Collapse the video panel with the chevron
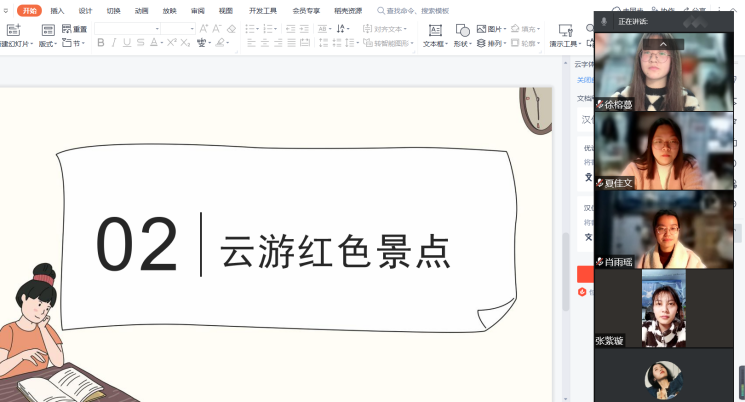Screen dimensions: 745x402 coord(662,45)
